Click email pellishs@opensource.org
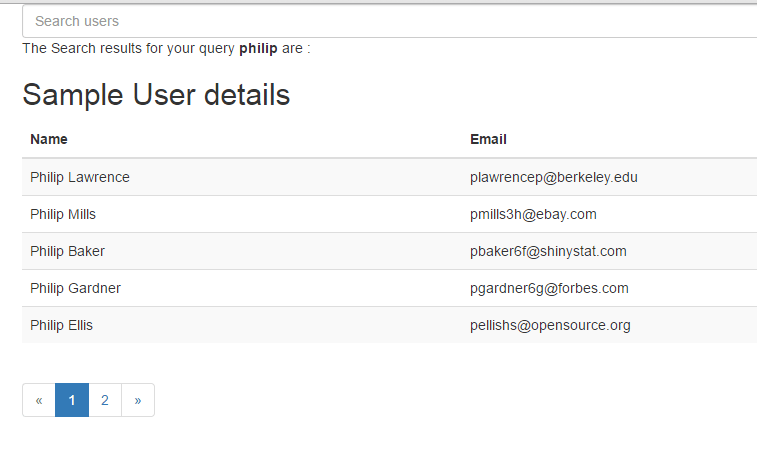757x466 pixels. (550, 325)
